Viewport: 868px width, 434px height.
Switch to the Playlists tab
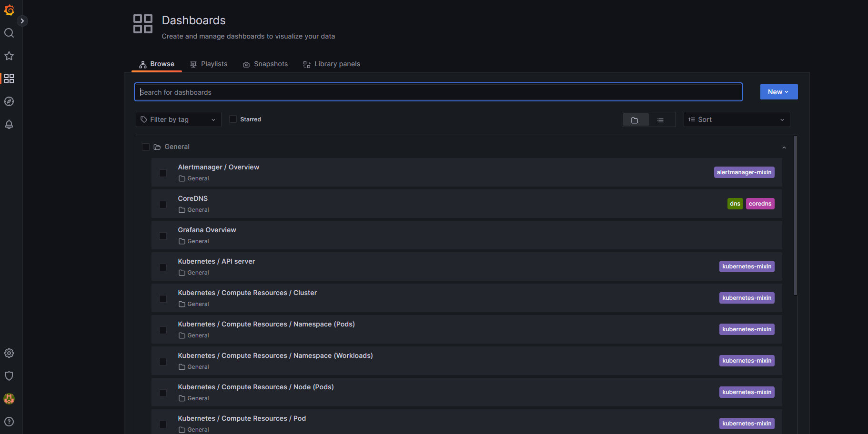click(209, 64)
